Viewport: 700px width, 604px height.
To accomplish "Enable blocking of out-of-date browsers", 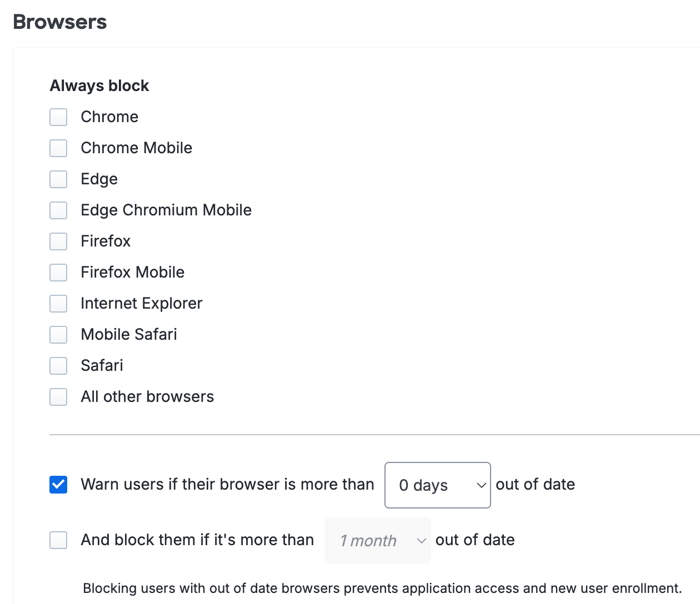I will click(x=58, y=540).
